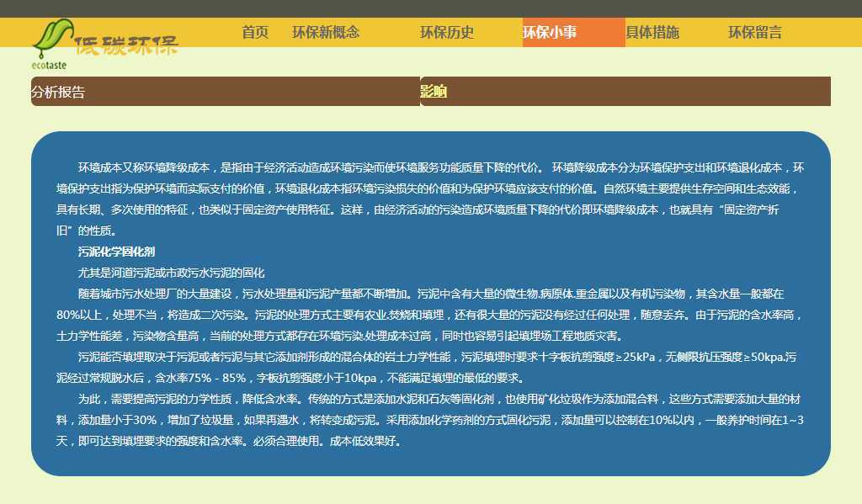Click the 低碳环保 site title text
This screenshot has height=504, width=862.
tap(126, 45)
